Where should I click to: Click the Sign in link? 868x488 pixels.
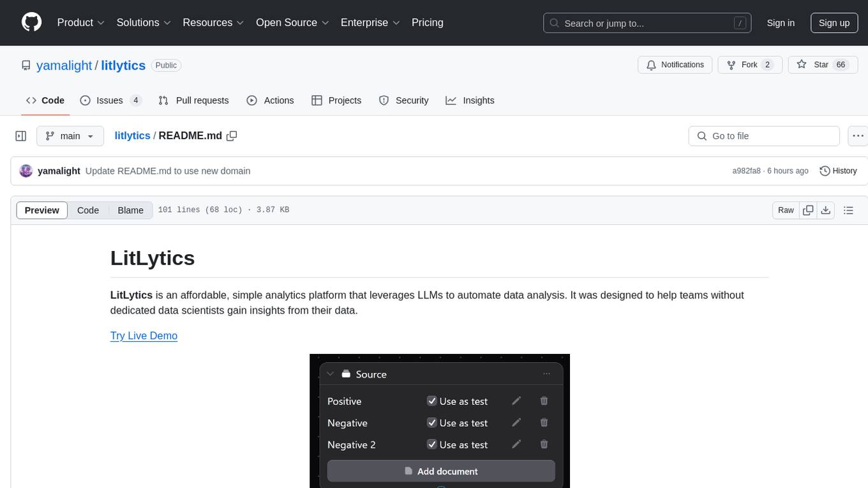(781, 22)
